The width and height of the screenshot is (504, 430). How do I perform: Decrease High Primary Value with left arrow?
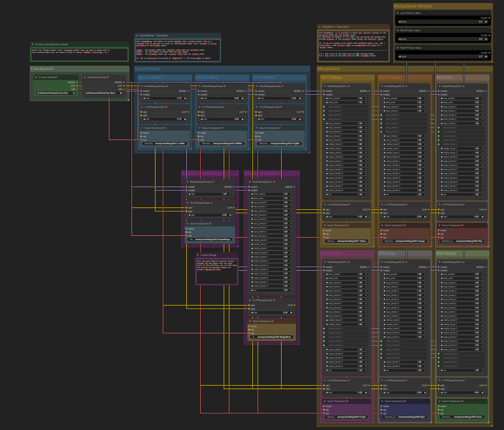coord(400,57)
